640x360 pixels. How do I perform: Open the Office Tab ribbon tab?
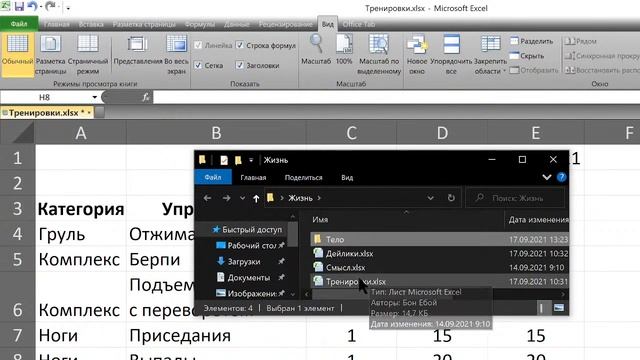click(x=359, y=24)
